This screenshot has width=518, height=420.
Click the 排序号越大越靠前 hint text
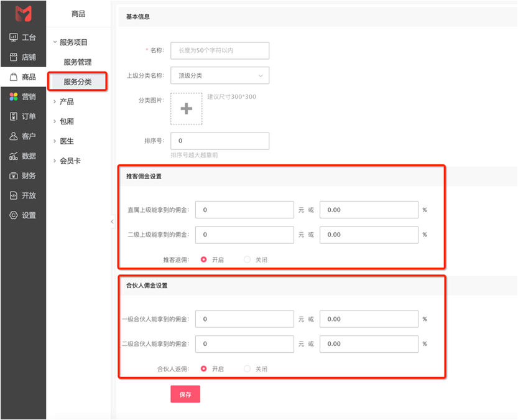coord(194,156)
